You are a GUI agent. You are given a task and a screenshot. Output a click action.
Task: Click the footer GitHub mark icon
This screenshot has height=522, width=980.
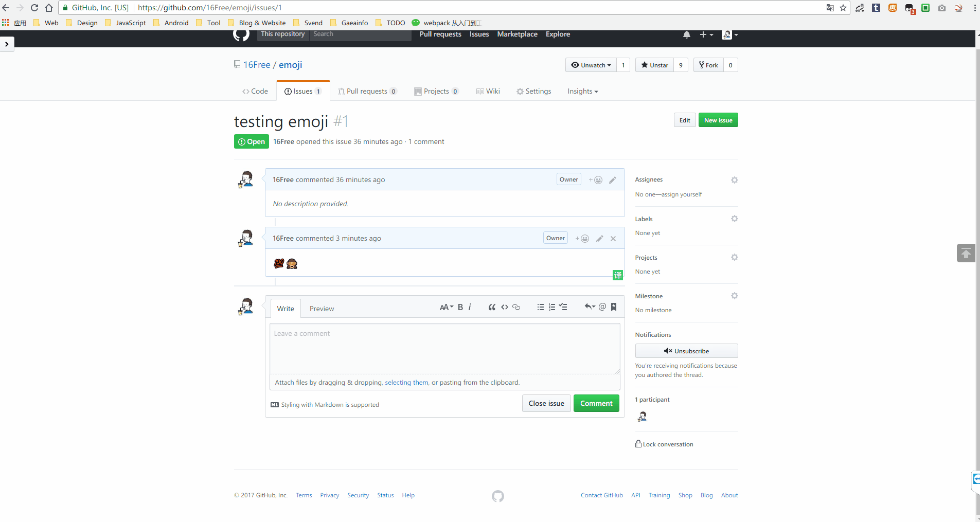coord(497,496)
